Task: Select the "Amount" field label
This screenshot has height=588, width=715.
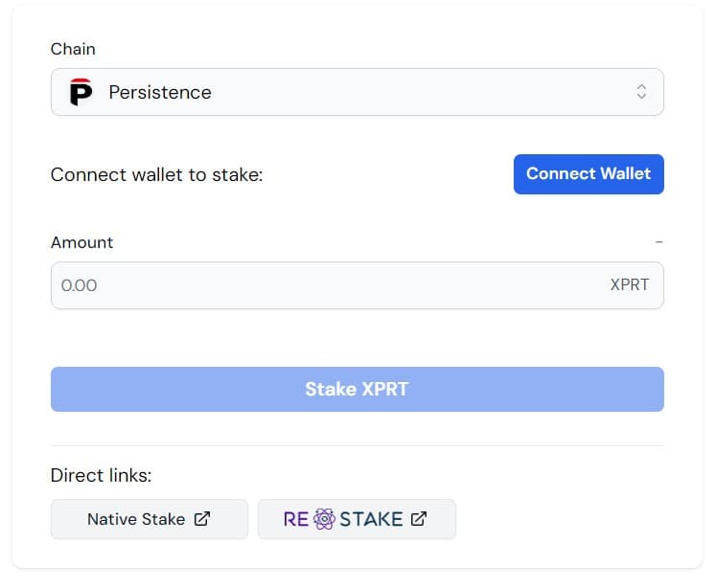Action: [81, 242]
